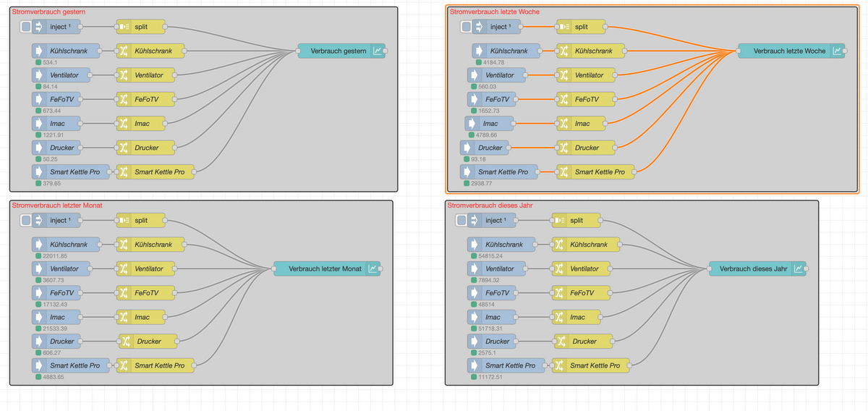The image size is (868, 411).
Task: Trigger the inject button in Stromverbrauch dieses Jahr group
Action: 463,220
